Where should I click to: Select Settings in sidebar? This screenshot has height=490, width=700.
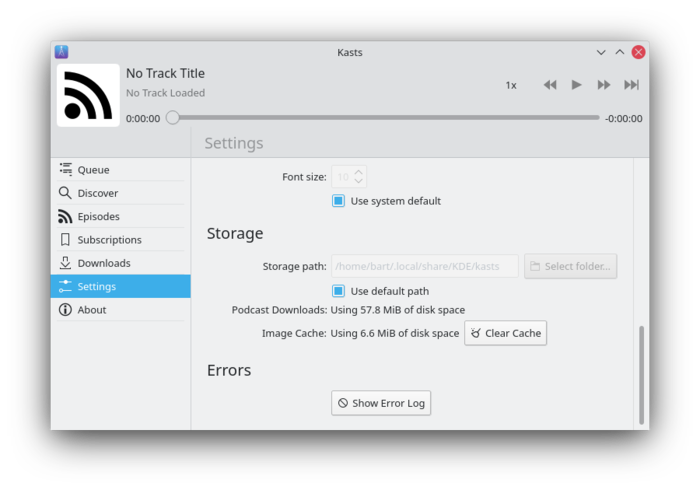121,287
